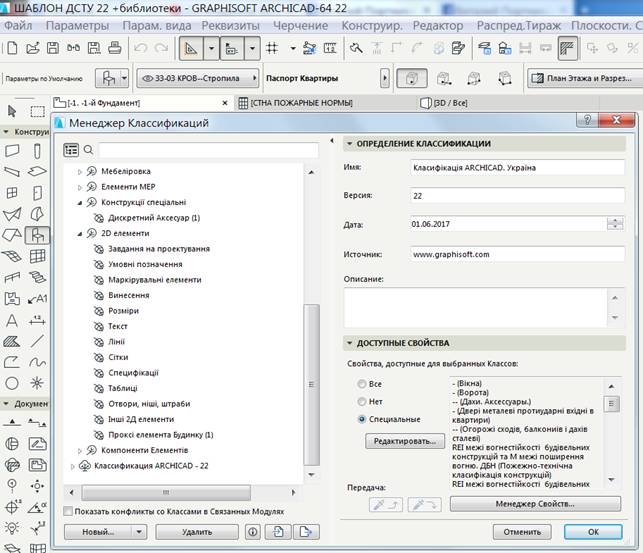643x553 pixels.
Task: Select the Line tool in toolbox
Action: (37, 341)
